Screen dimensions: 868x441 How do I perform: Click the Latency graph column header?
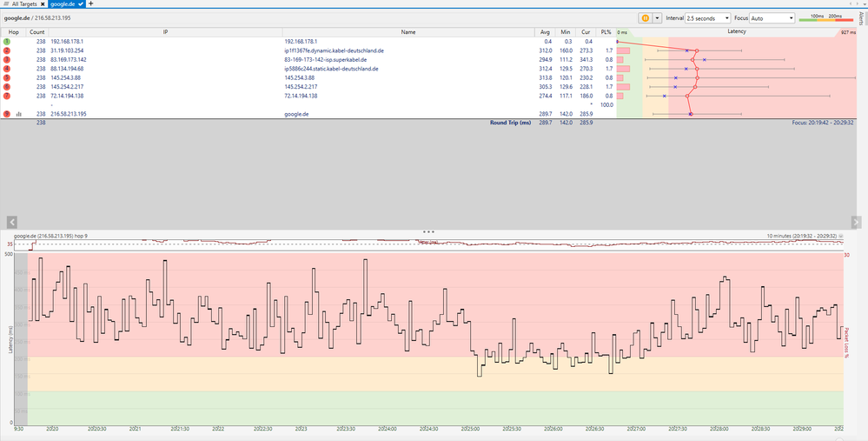click(x=736, y=32)
